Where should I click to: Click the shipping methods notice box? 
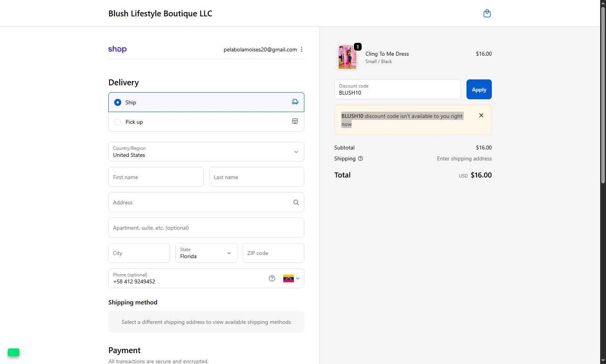206,322
